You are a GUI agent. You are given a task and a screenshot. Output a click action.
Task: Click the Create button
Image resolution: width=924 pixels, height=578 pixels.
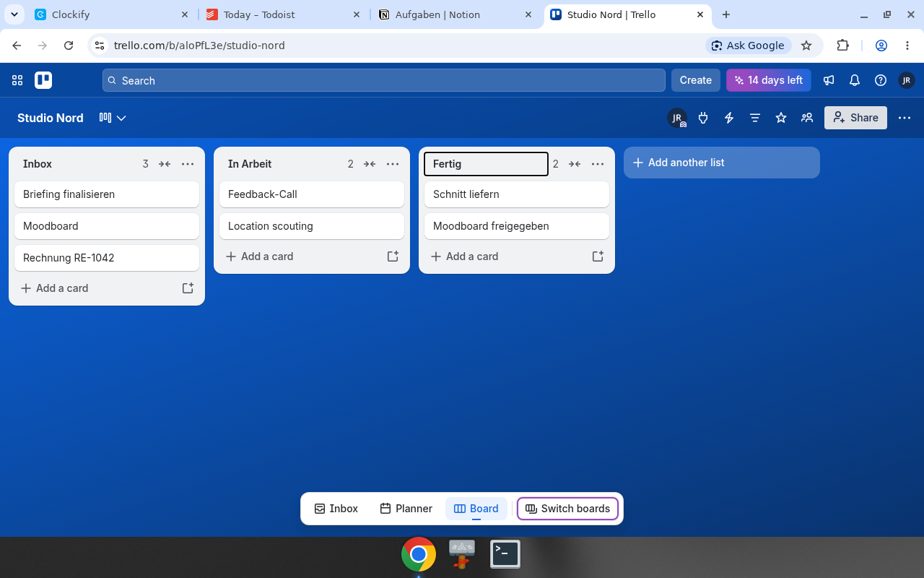coord(696,80)
